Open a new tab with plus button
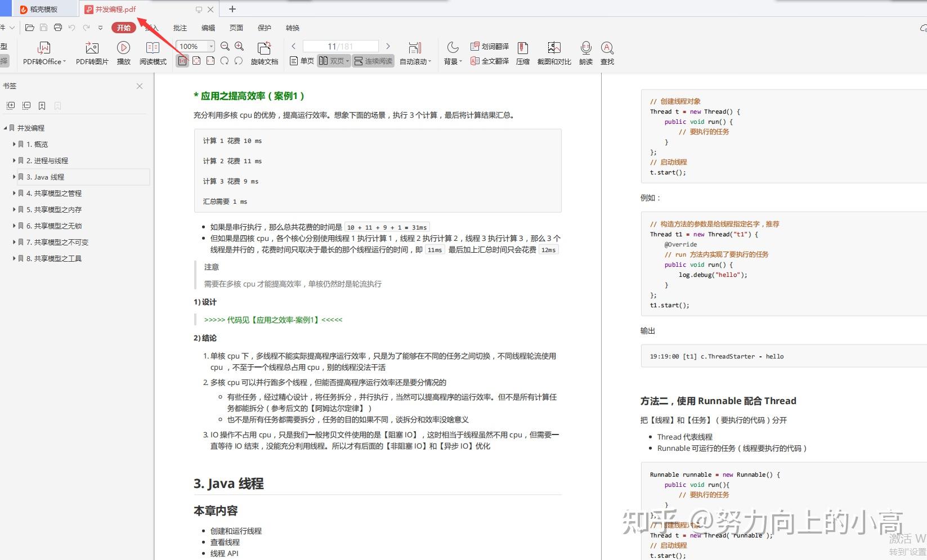 (x=232, y=9)
